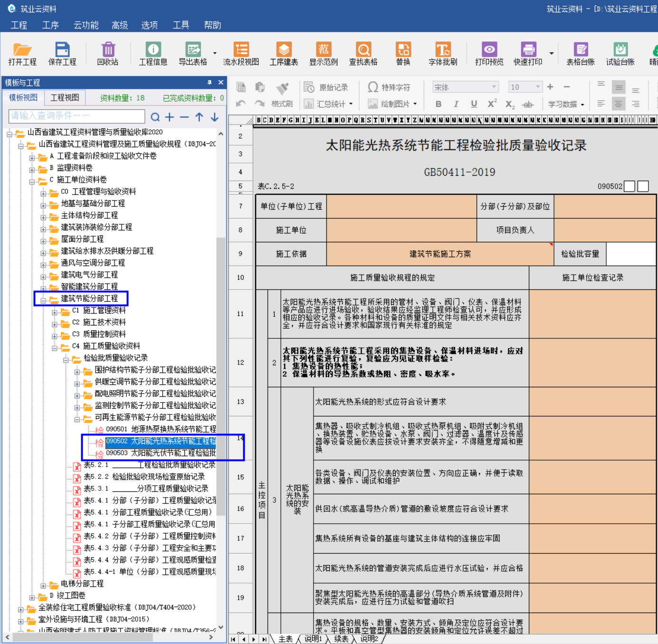Expand 主体结构分部工程 node
This screenshot has height=644, width=658.
pyautogui.click(x=43, y=217)
